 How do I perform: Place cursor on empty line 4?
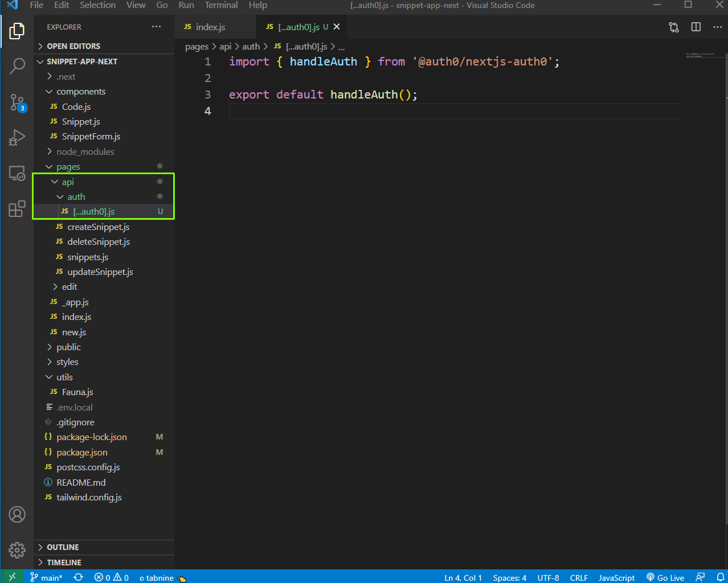pos(456,111)
